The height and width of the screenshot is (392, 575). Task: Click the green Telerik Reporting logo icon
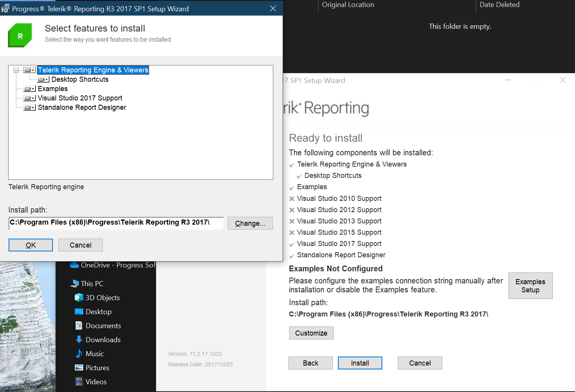click(20, 35)
